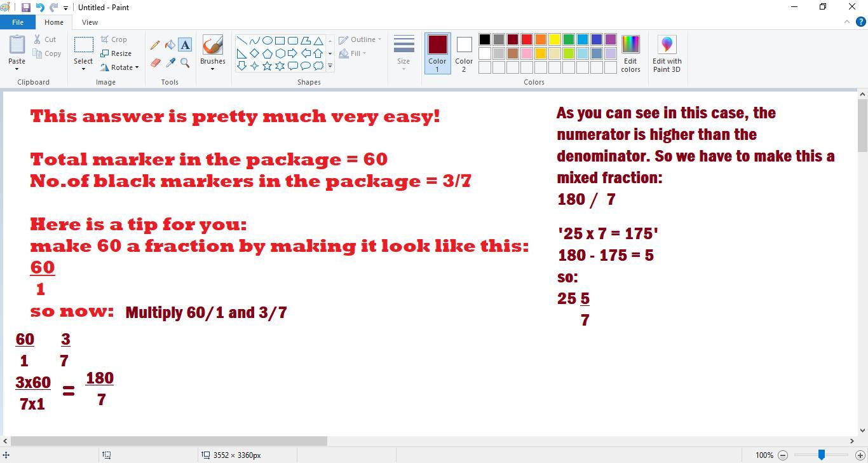The height and width of the screenshot is (463, 868).
Task: Open the File menu
Action: pos(18,22)
